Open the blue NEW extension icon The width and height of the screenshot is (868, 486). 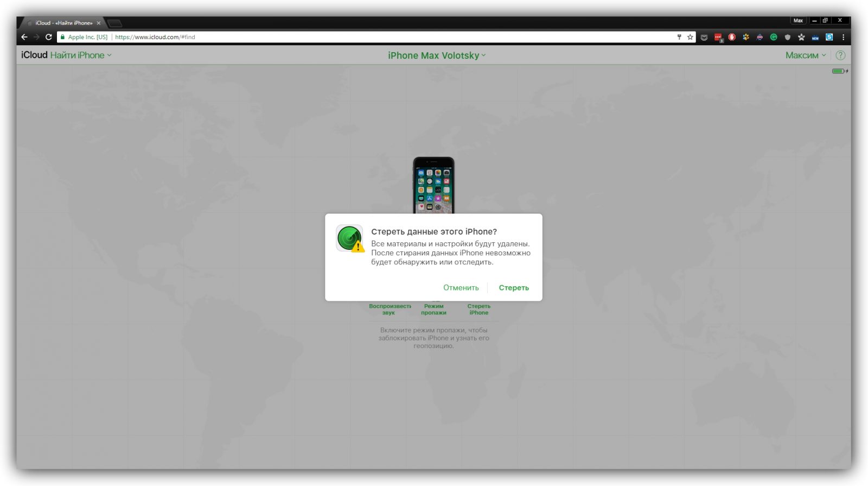(815, 37)
